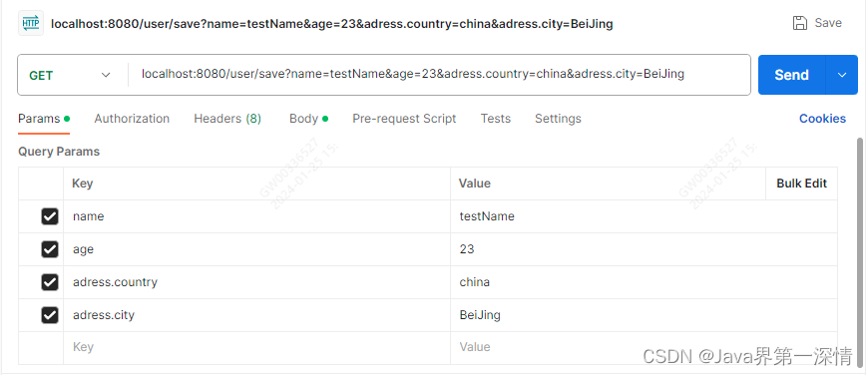Open the GET method dropdown
This screenshot has height=375, width=868.
tap(70, 75)
